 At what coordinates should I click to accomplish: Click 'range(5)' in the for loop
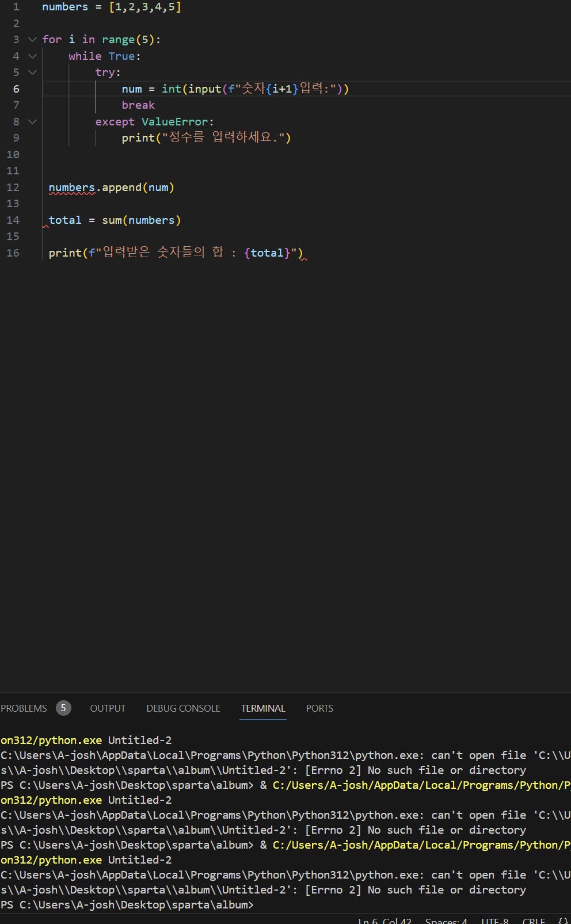pos(128,40)
